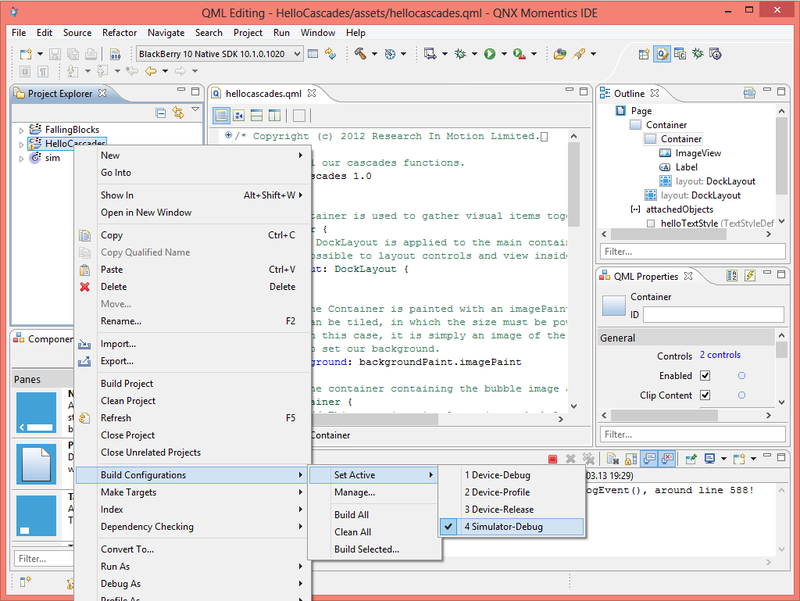The height and width of the screenshot is (601, 800).
Task: Click the hammer Build icon in toolbar
Action: pyautogui.click(x=360, y=53)
